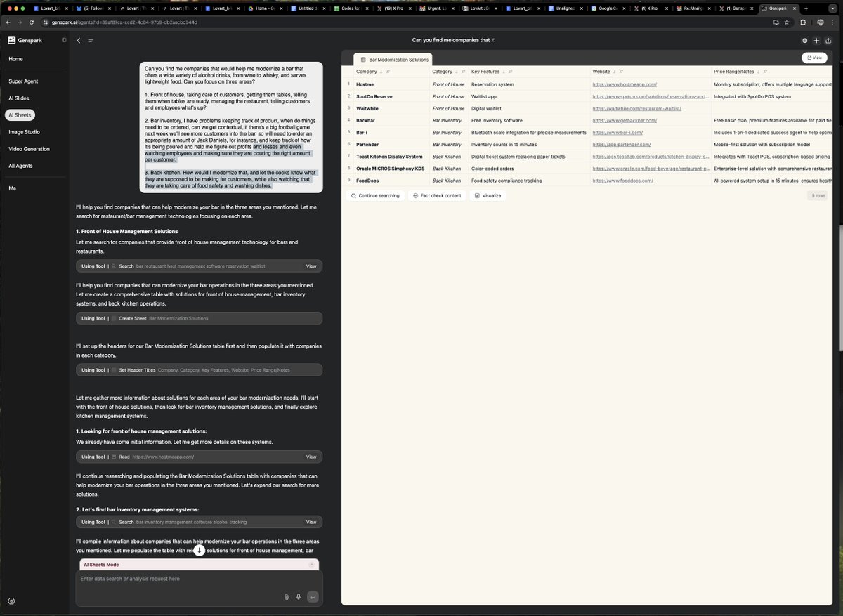Go back with the browser back arrow
This screenshot has height=616, width=843.
click(x=8, y=22)
